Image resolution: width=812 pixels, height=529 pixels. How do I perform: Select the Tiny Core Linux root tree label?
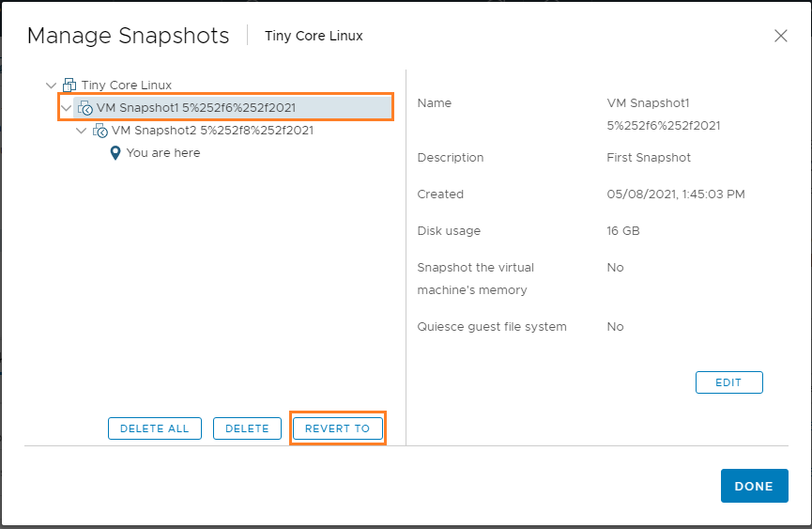pos(127,86)
